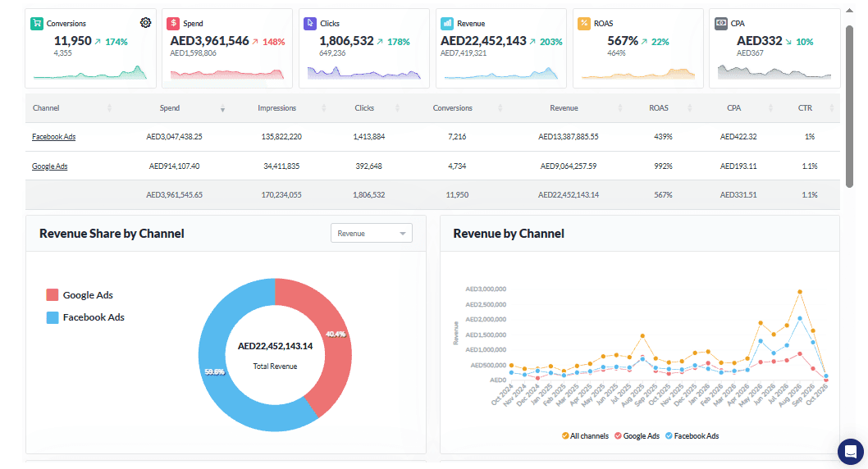
Task: Click total impressions 170,234,055
Action: coord(281,194)
